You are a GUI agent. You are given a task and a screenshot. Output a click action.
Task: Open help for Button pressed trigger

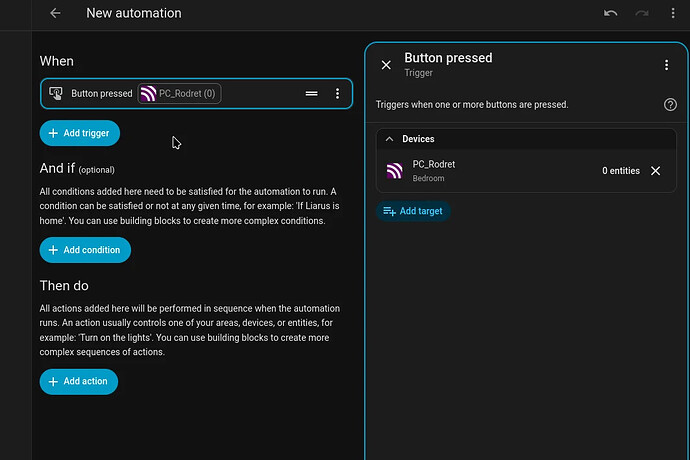tap(670, 105)
